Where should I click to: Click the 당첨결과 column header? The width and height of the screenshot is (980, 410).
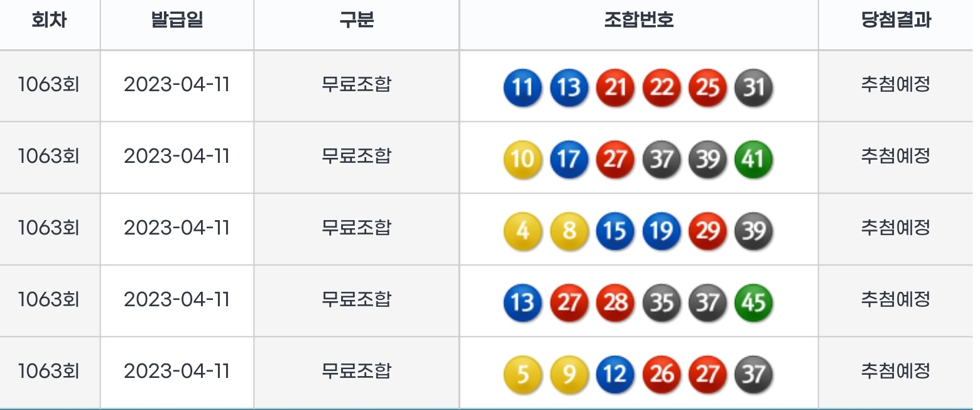[x=896, y=20]
